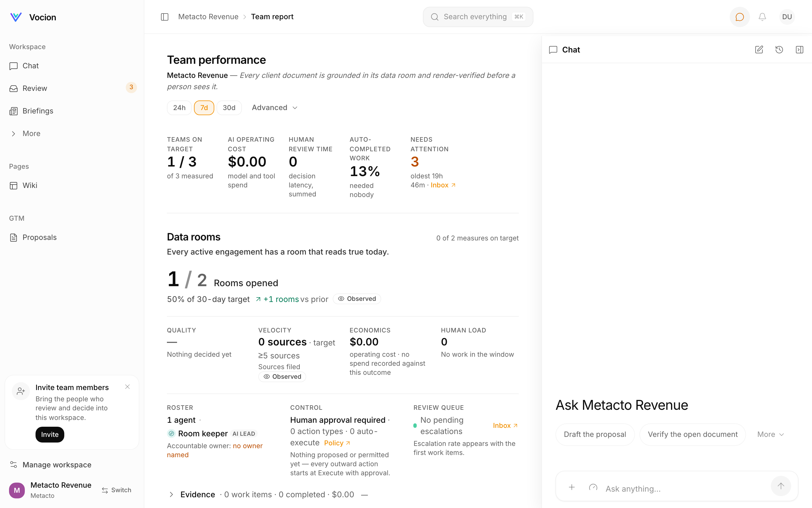812x508 pixels.
Task: Open the DU user avatar menu
Action: pyautogui.click(x=787, y=17)
